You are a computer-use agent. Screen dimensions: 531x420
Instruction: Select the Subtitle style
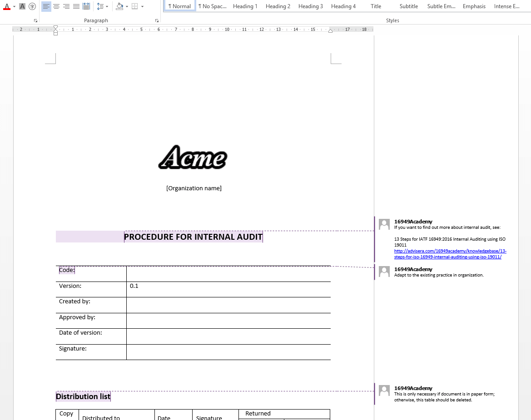coord(408,6)
